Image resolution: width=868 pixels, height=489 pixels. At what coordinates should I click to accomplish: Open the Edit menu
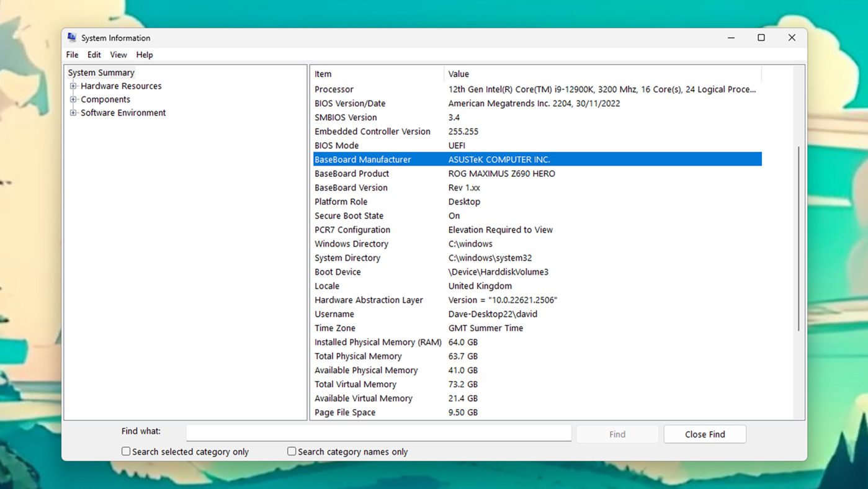click(x=94, y=55)
